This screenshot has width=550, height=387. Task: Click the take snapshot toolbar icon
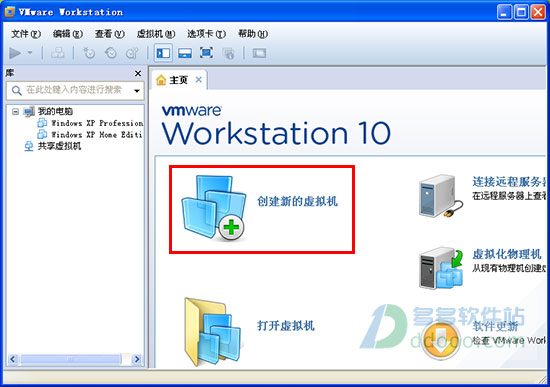tap(89, 53)
